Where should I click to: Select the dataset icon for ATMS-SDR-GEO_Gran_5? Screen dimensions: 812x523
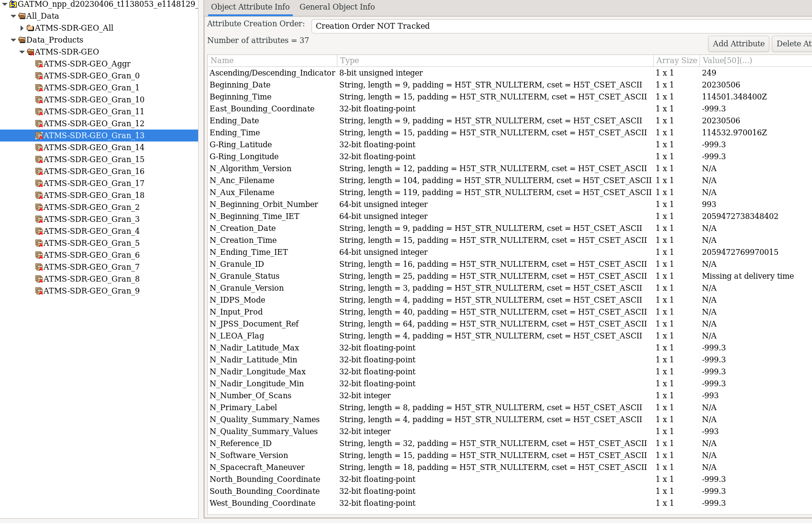tap(39, 243)
